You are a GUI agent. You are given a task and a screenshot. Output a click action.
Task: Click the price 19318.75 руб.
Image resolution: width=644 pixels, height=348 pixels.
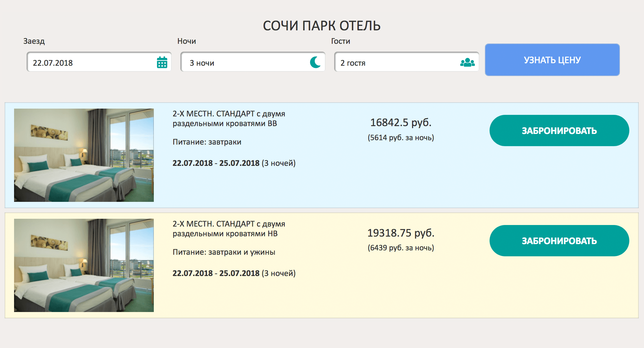click(x=401, y=233)
